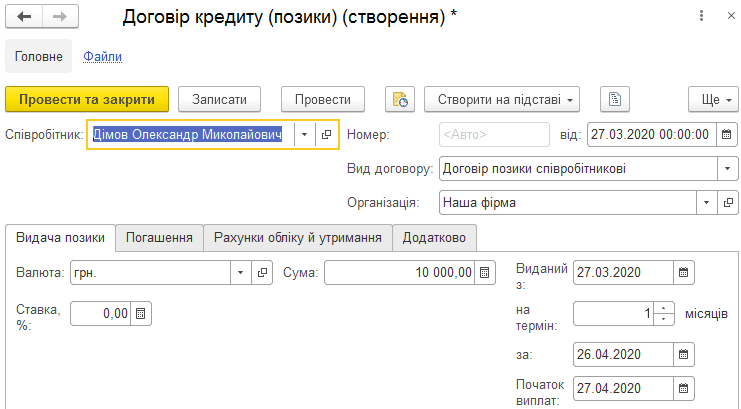Click the 'Сума:' label
Image resolution: width=741 pixels, height=409 pixels.
(301, 273)
